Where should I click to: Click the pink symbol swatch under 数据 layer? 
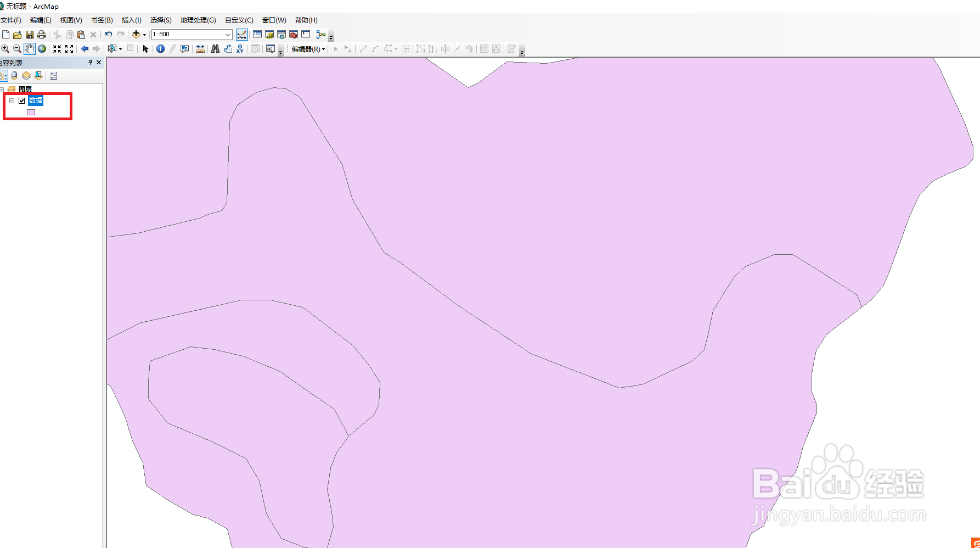tap(31, 112)
